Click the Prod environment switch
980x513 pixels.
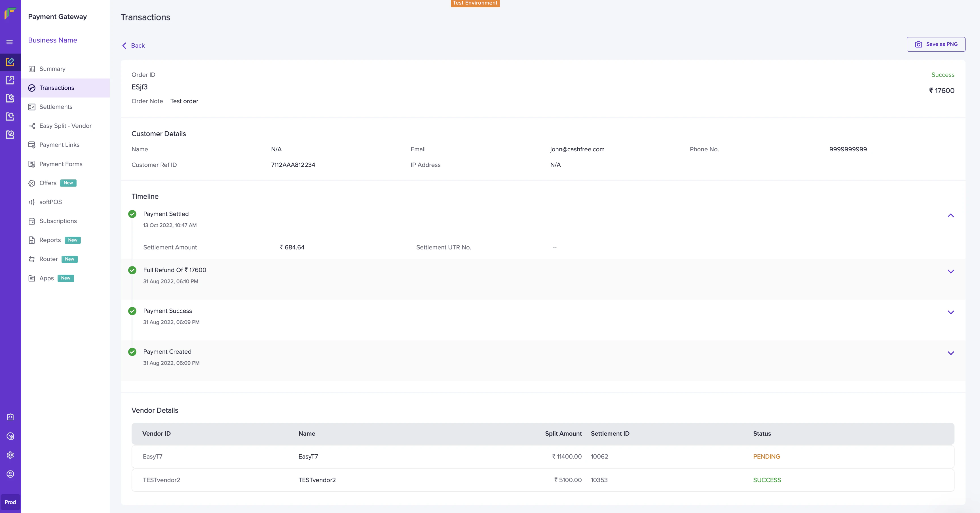coord(10,502)
